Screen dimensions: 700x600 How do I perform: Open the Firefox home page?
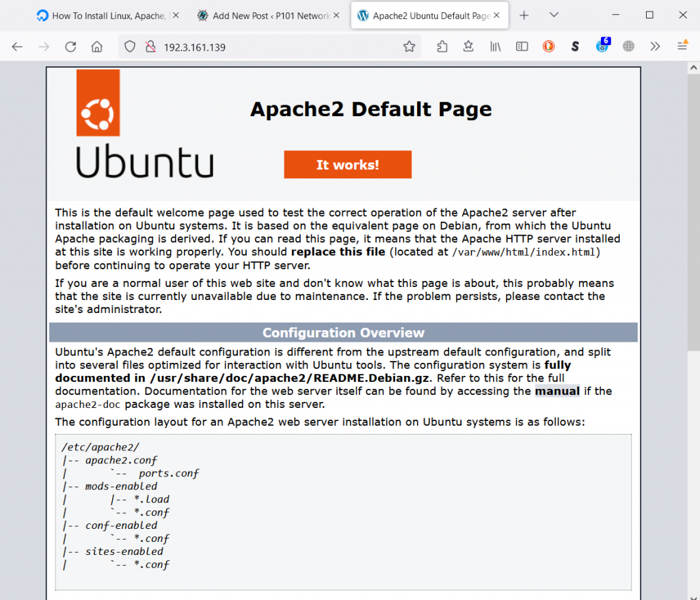click(97, 46)
